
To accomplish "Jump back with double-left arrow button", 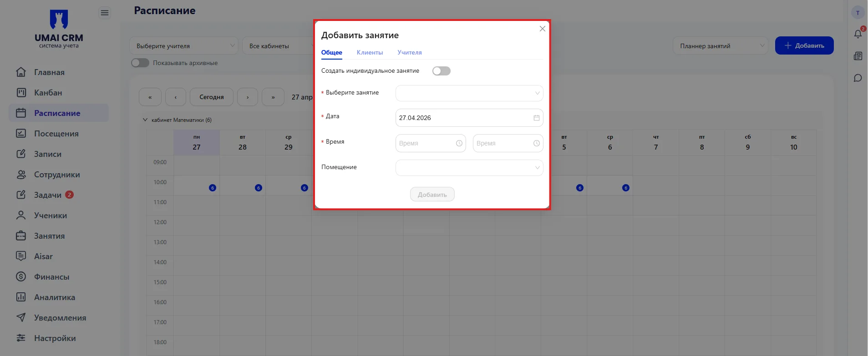I will (x=150, y=97).
